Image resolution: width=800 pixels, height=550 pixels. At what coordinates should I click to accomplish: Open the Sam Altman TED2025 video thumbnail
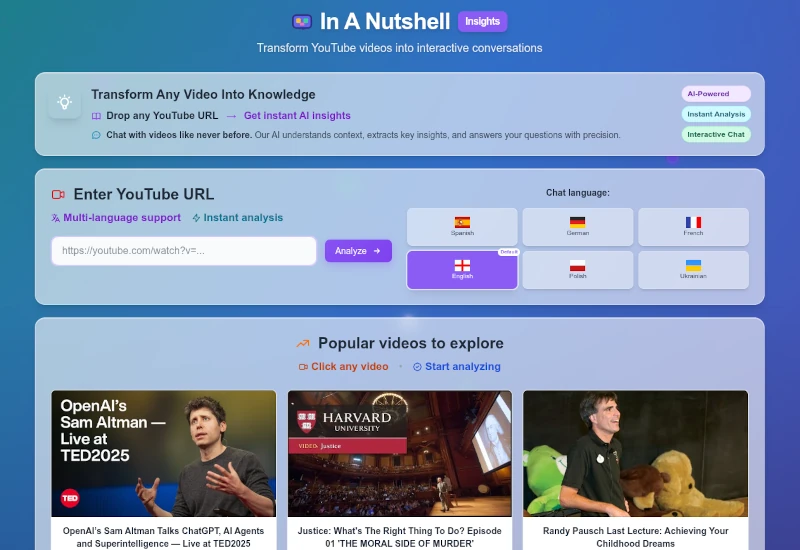(x=164, y=454)
